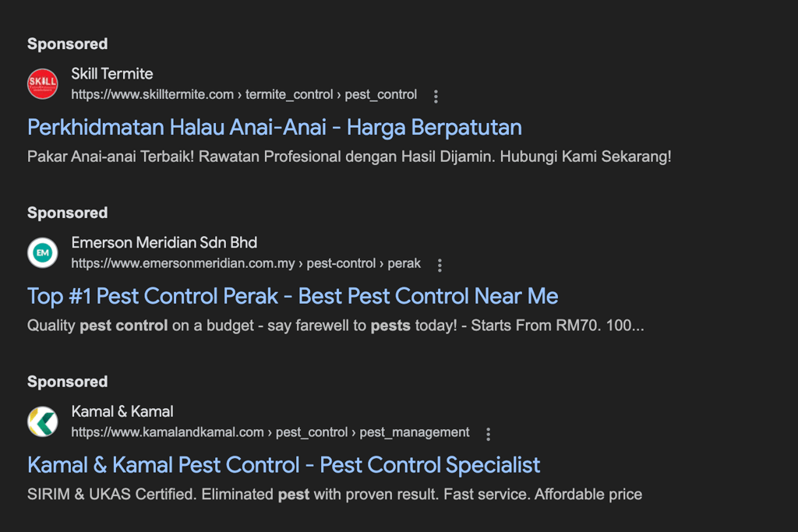Open the Top #1 Pest Control Perak headline

[292, 296]
